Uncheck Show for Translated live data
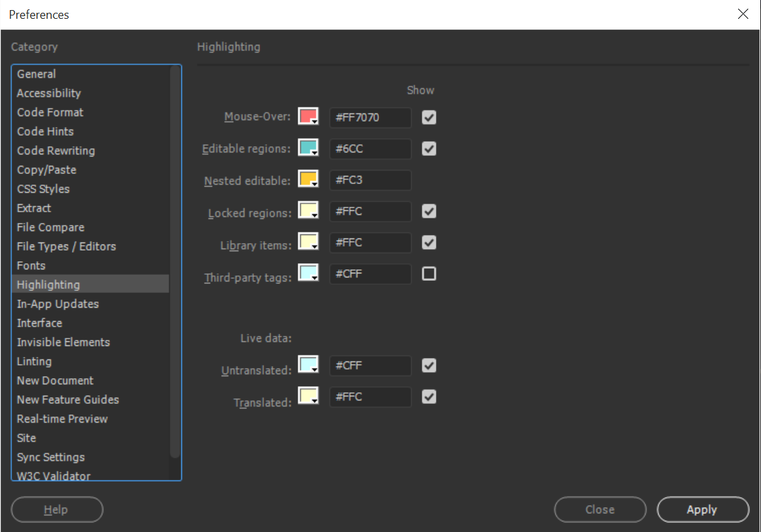 point(429,397)
